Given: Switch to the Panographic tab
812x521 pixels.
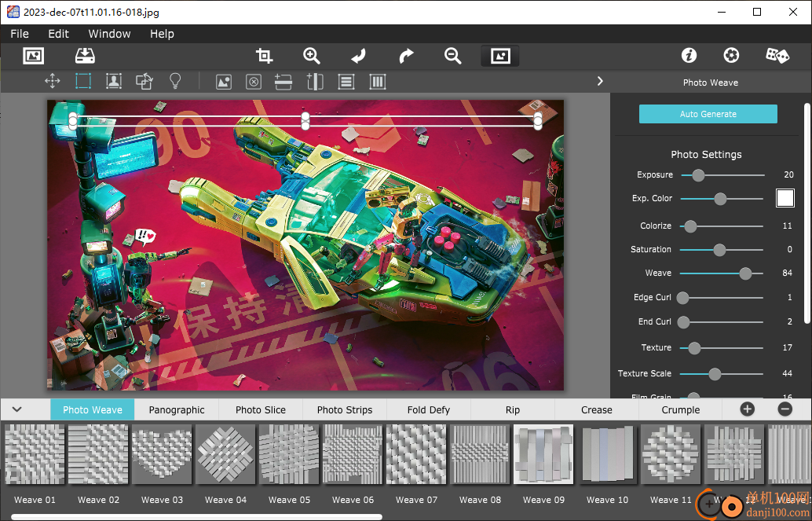Looking at the screenshot, I should tap(177, 409).
